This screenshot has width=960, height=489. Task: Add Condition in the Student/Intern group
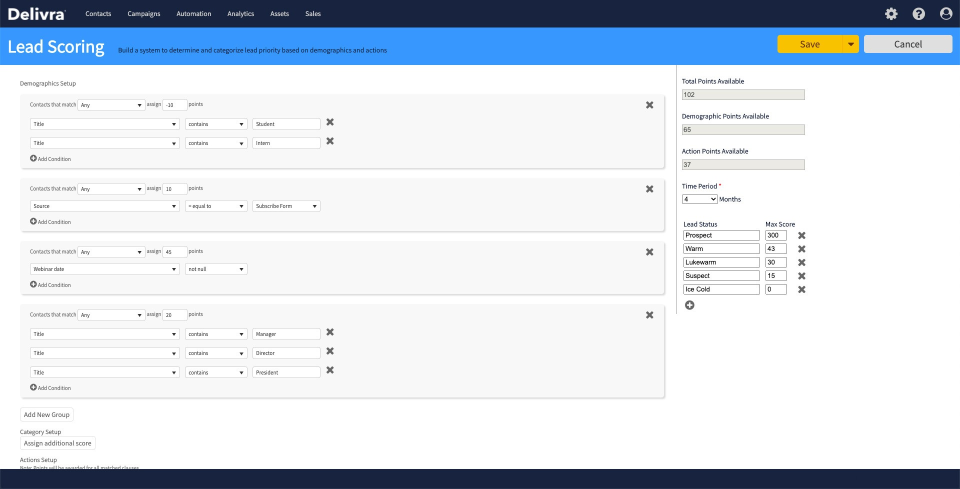point(51,159)
